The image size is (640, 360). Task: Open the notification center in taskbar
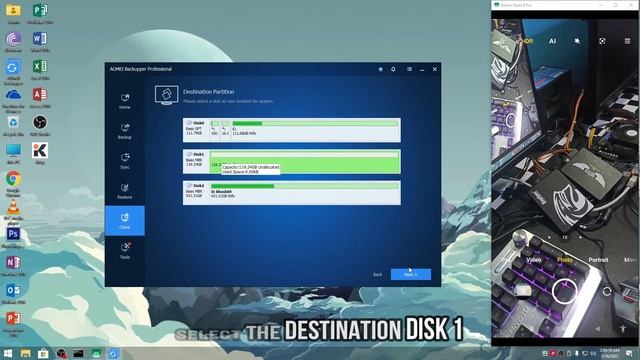(629, 353)
